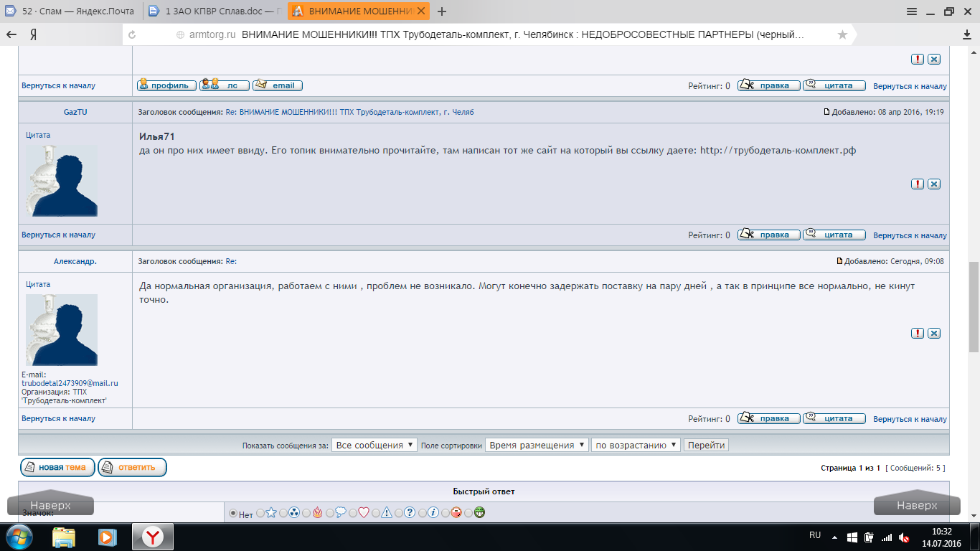Click the trubodetal2473909@mail.ru email link
The height and width of the screenshot is (551, 980).
[70, 384]
